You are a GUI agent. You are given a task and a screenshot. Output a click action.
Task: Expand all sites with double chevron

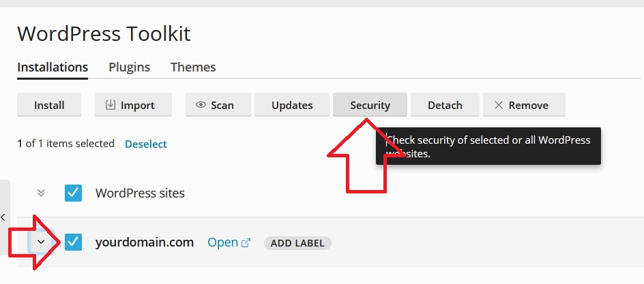point(41,193)
